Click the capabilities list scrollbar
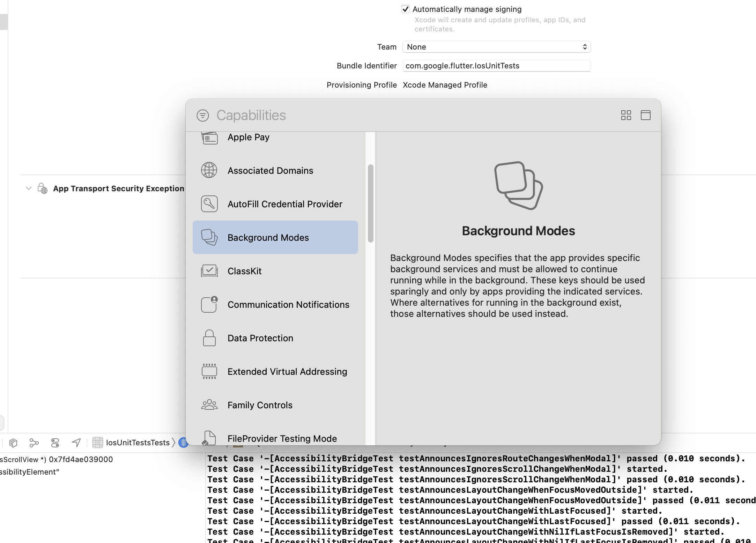 point(370,203)
